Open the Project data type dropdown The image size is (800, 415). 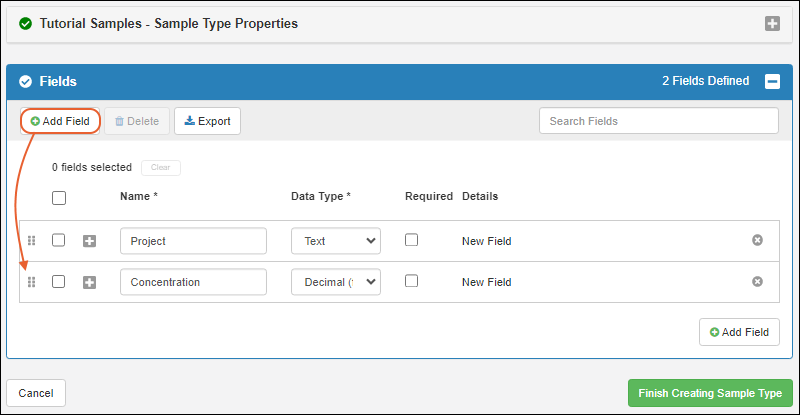335,241
